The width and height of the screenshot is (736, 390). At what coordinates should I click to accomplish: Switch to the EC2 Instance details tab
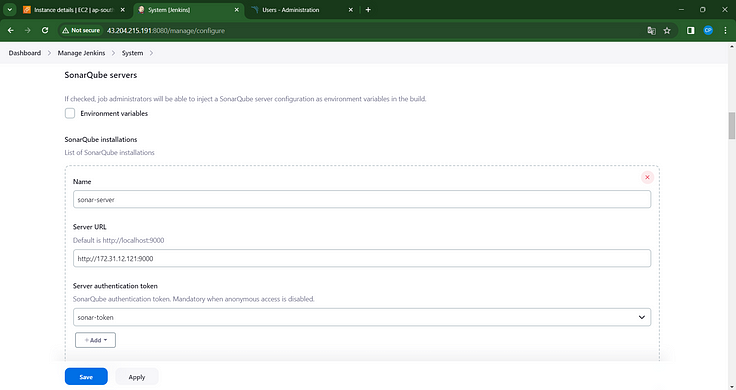tap(74, 9)
